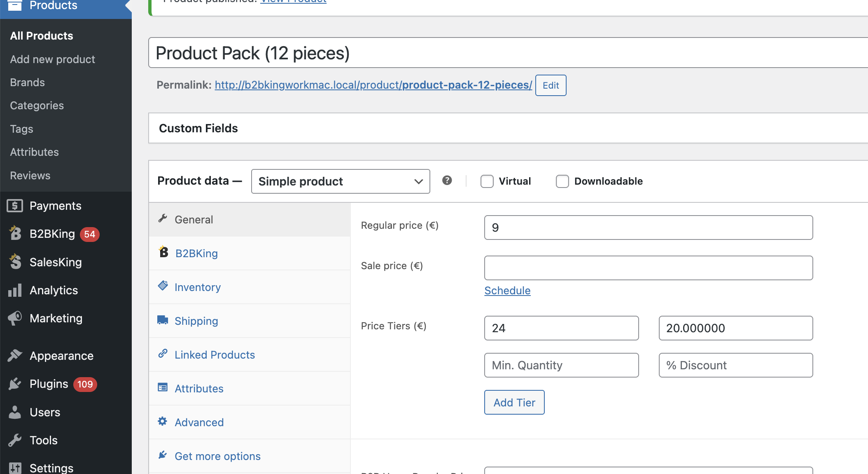Click the Payments dollar icon in sidebar
Viewport: 868px width, 474px height.
[x=15, y=206]
